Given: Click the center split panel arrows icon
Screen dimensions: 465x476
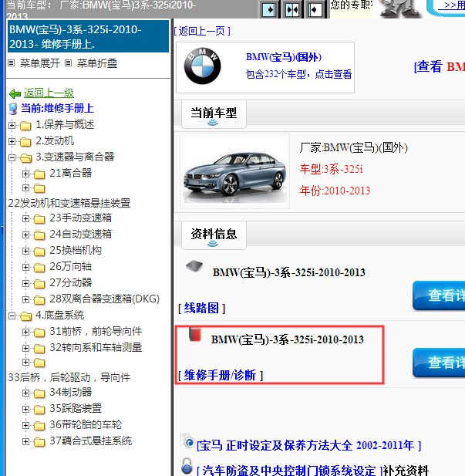Looking at the screenshot, I should pos(292,10).
